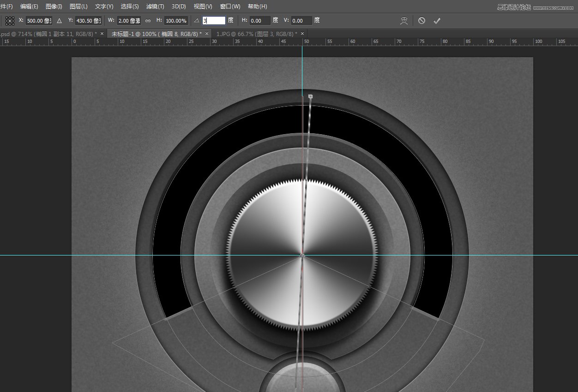Click the reference point location grid icon

[x=10, y=21]
